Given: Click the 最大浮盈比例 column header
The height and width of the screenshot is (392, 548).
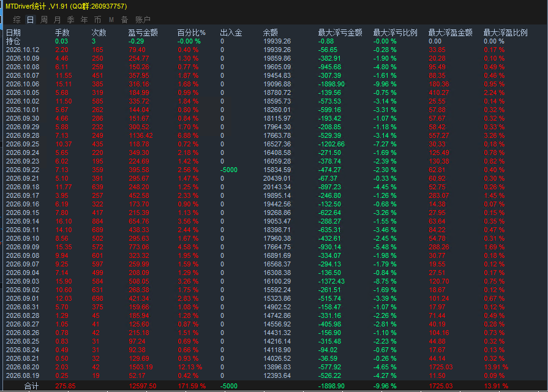Looking at the screenshot, I should point(505,33).
